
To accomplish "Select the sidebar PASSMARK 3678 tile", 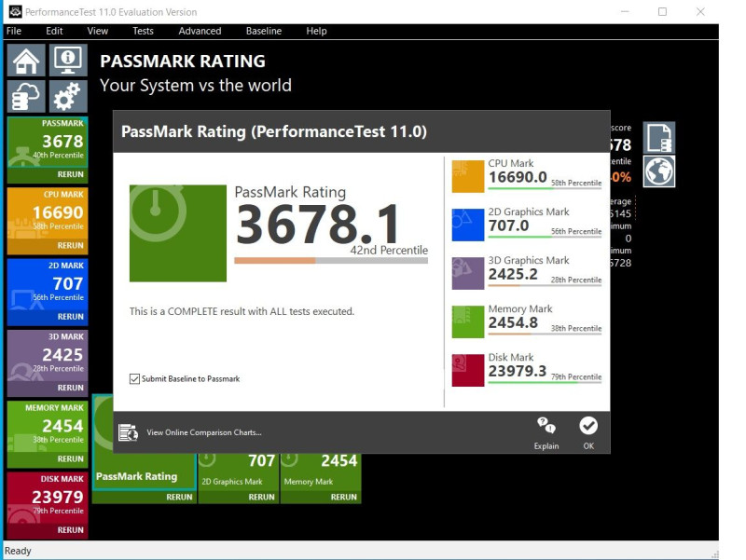I will (x=48, y=143).
